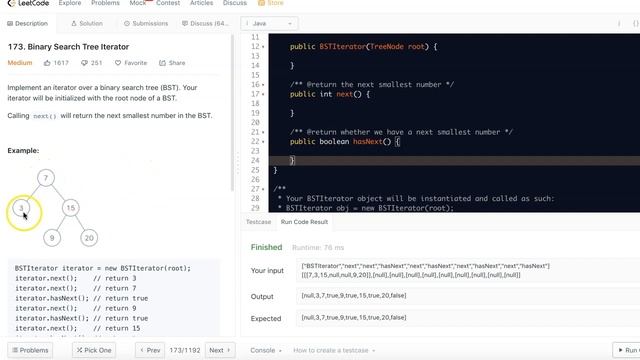Collapse code fold arrow on line 22
The width and height of the screenshot is (640, 360).
coord(263,142)
